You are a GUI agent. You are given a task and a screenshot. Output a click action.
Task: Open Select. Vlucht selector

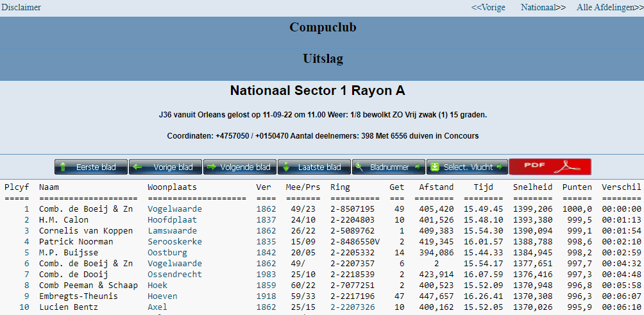click(x=467, y=167)
